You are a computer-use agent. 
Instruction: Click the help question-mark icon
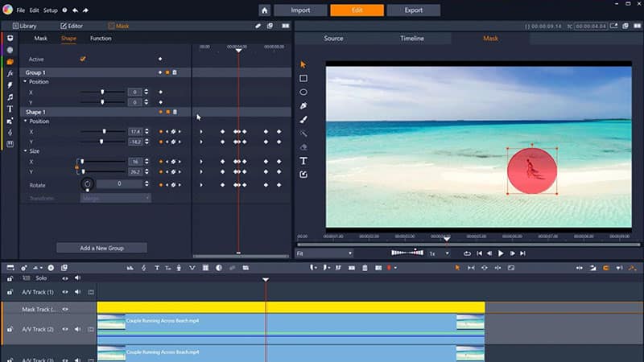[64, 10]
